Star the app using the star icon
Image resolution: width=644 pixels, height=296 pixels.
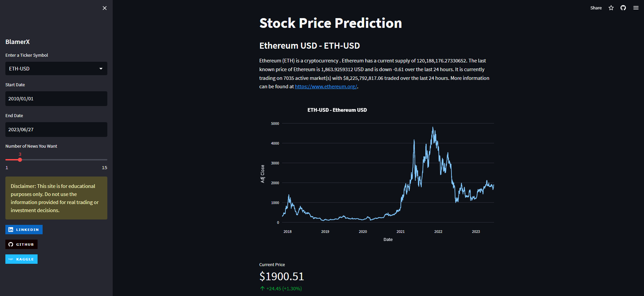tap(611, 8)
